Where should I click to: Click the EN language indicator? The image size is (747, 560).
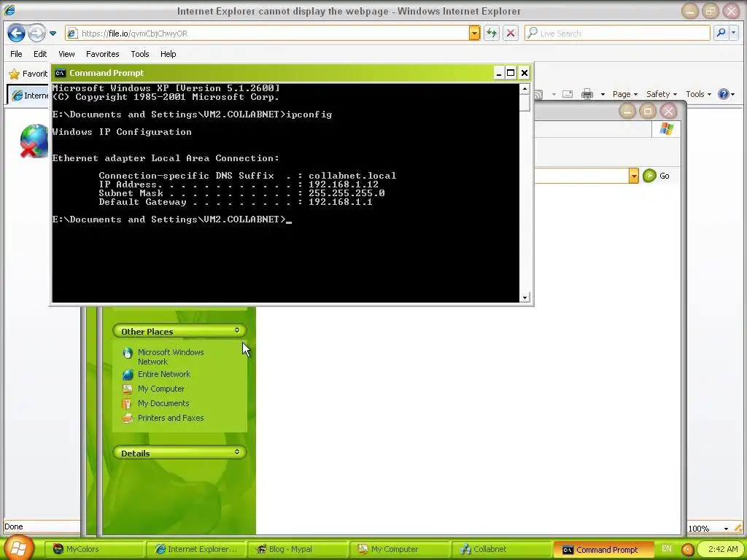coord(667,549)
